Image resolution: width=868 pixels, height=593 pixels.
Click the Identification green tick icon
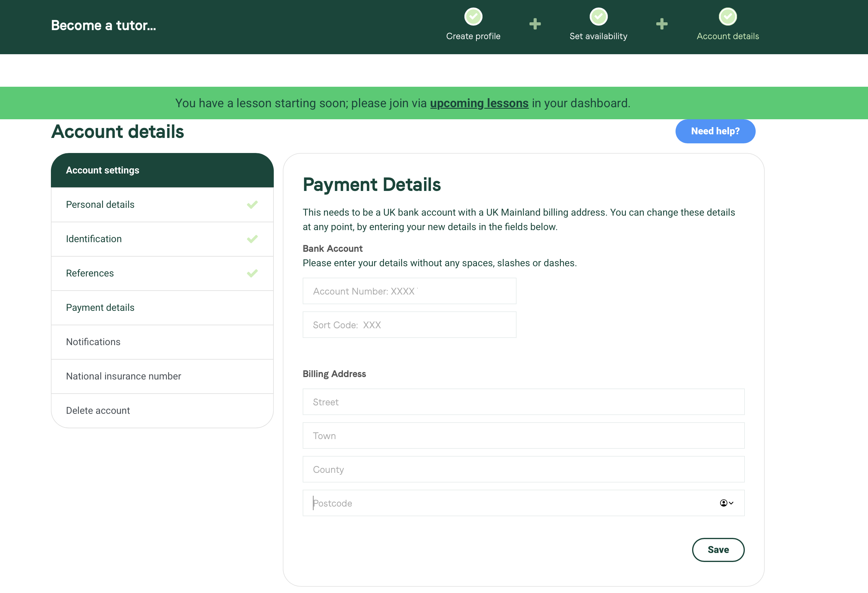(252, 239)
